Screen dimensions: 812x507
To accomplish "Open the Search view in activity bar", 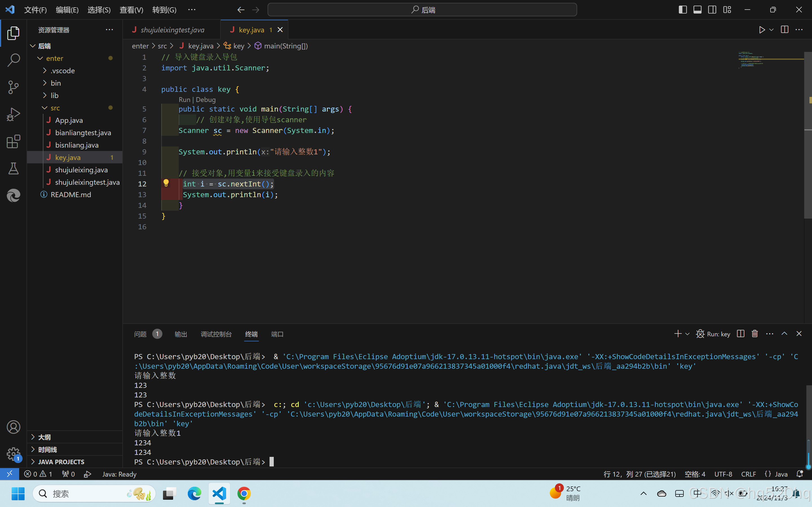I will [14, 60].
